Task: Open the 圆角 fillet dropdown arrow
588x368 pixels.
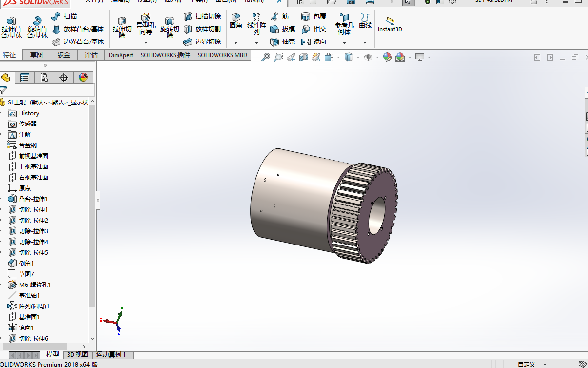Action: coord(236,43)
